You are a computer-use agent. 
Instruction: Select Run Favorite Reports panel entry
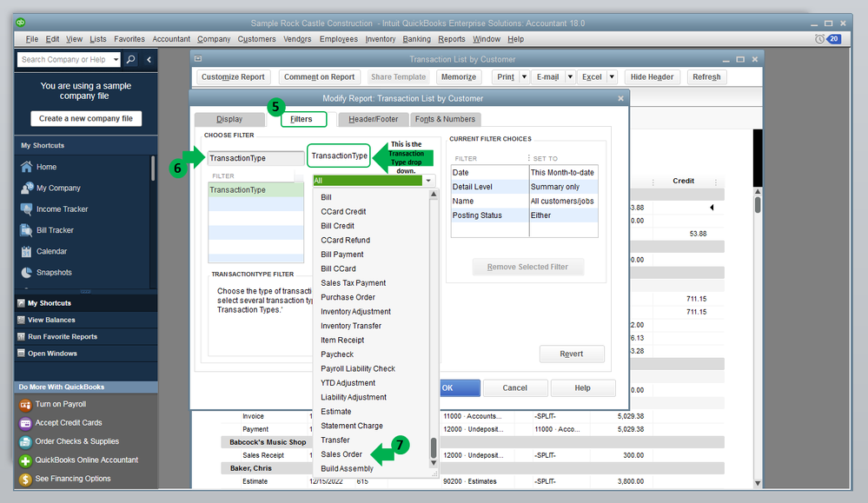(86, 336)
